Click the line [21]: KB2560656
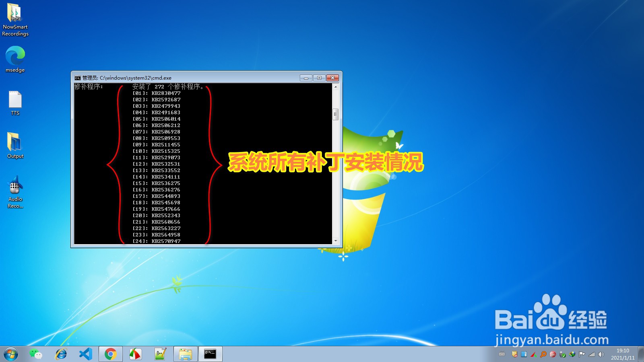The image size is (644, 362). click(x=157, y=222)
